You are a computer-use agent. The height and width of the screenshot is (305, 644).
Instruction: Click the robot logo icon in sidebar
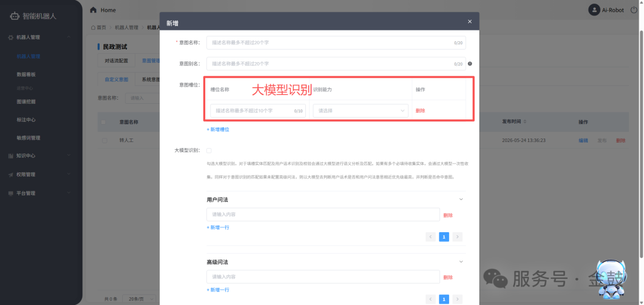[15, 16]
